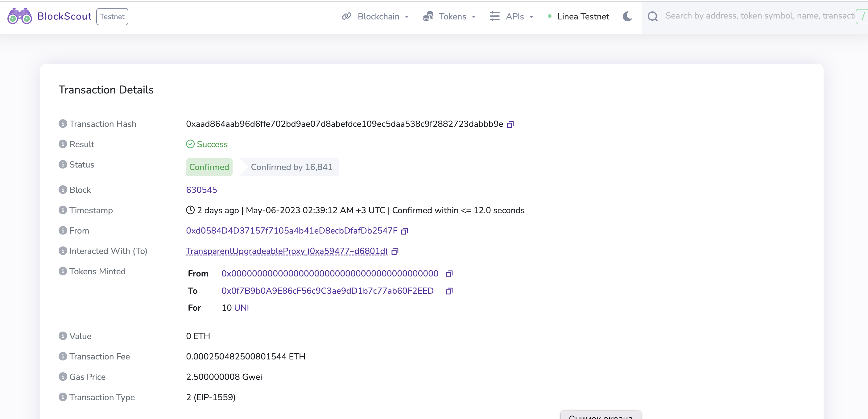Open the TransparentUpgradeableProxy contract link
Screen dimensions: 868x419
pyautogui.click(x=287, y=251)
